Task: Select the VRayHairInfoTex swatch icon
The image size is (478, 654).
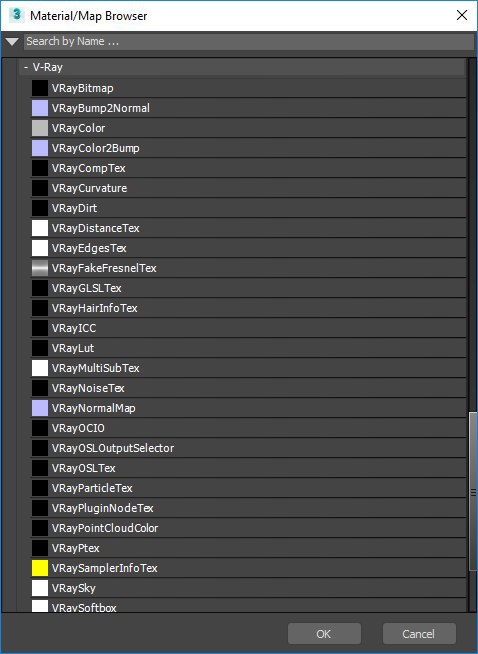Action: (x=40, y=308)
